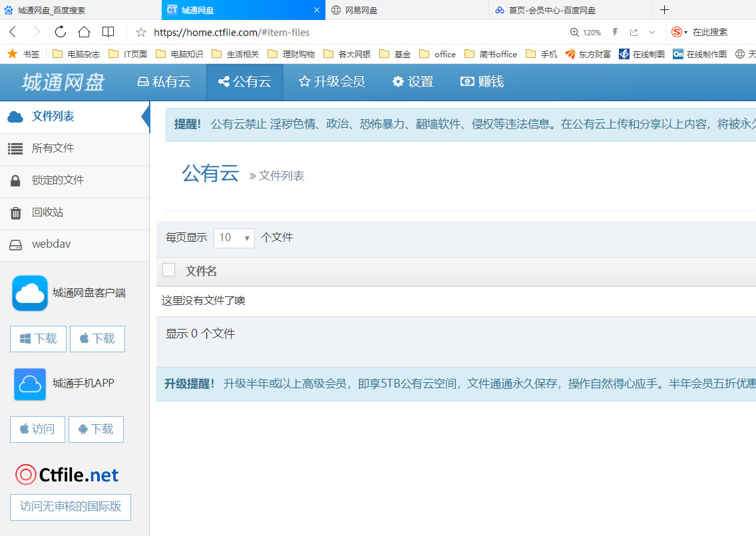Open the files-per-page dropdown showing 10
The height and width of the screenshot is (536, 756).
(234, 238)
